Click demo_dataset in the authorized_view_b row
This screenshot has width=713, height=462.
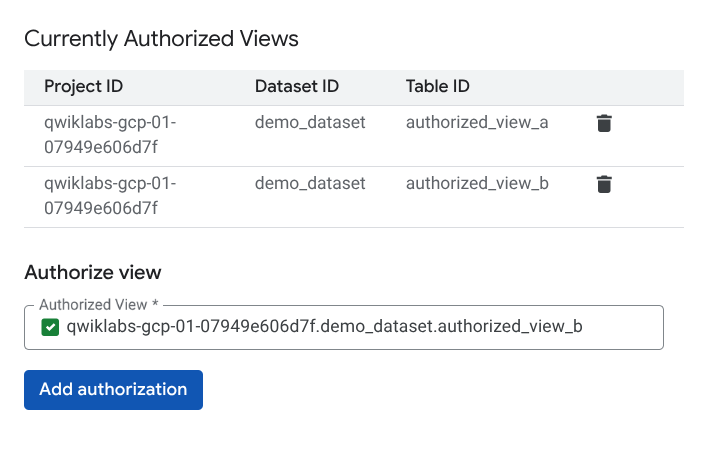coord(310,184)
